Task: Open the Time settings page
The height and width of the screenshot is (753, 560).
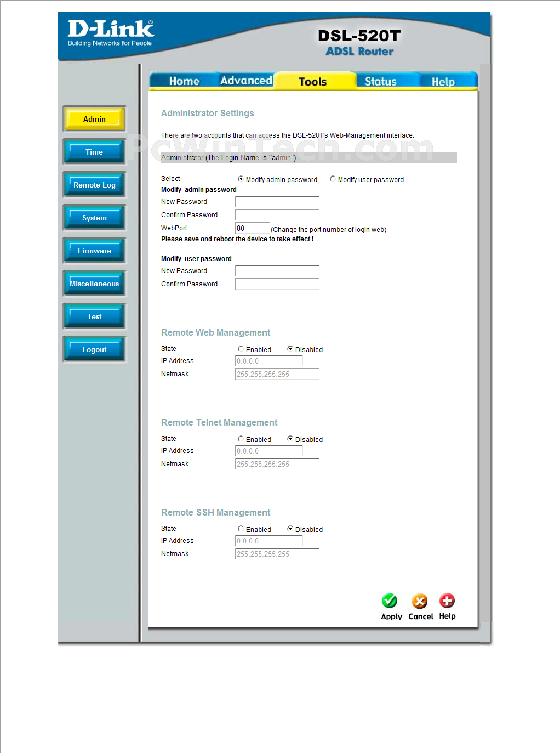Action: point(94,152)
